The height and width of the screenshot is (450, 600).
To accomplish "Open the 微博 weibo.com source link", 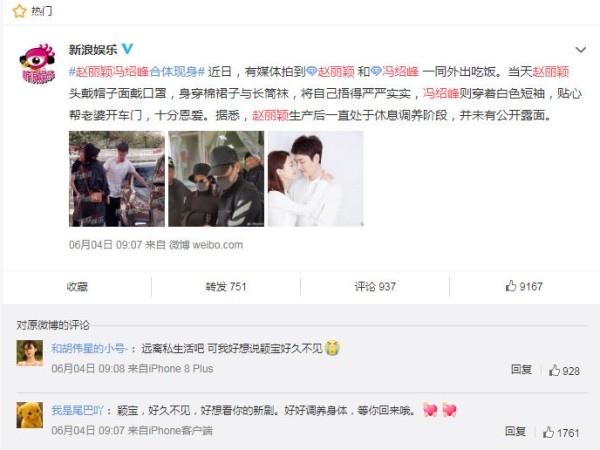I will pos(206,245).
